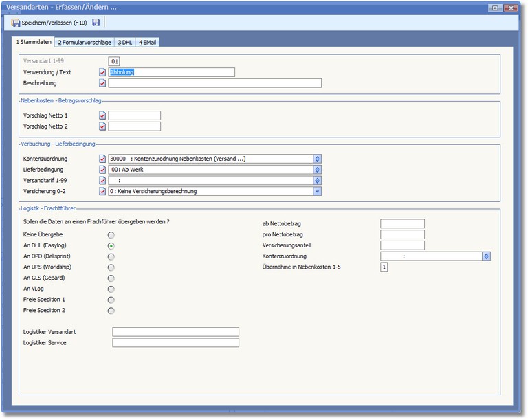The height and width of the screenshot is (420, 528).
Task: Open the Versicherung 0-2 dropdown list
Action: [x=317, y=191]
